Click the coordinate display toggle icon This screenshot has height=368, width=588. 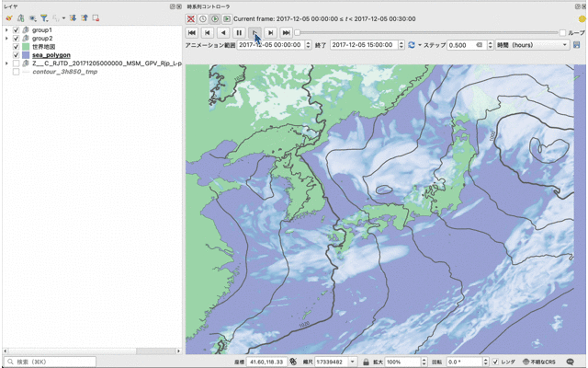tap(293, 362)
